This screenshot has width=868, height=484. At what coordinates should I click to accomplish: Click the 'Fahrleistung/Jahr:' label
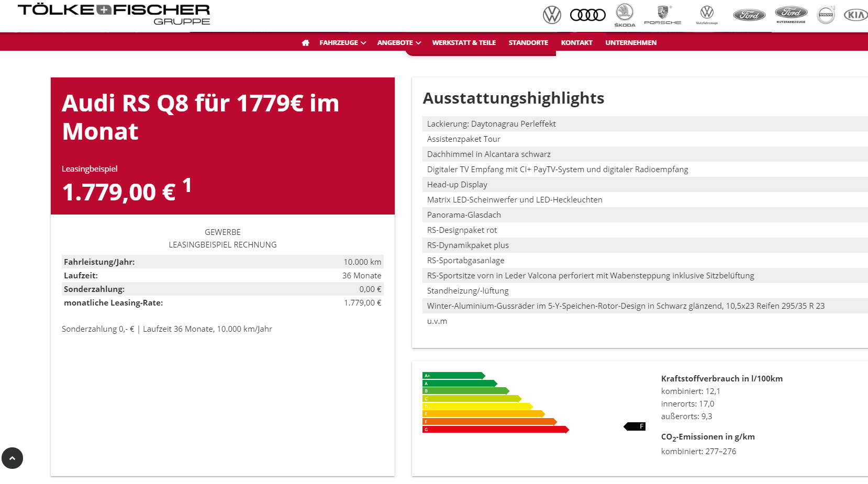99,262
